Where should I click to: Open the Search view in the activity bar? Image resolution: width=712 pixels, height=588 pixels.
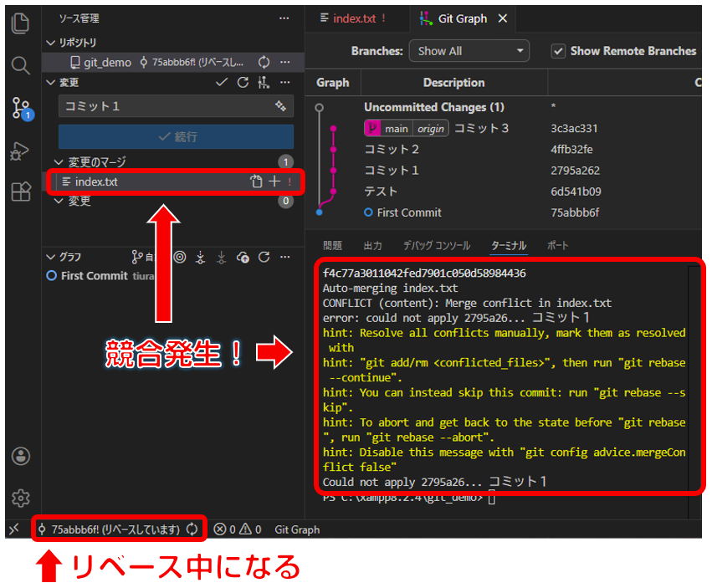tap(21, 65)
